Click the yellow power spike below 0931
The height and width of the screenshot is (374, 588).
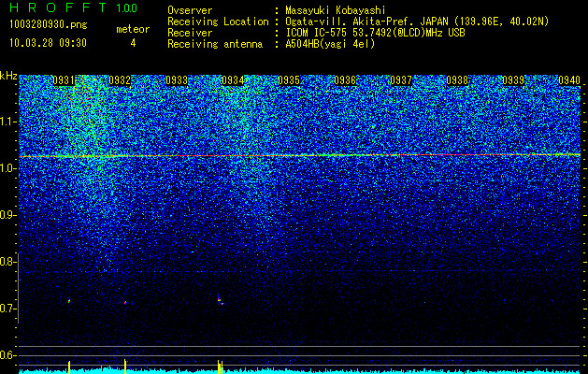pos(69,367)
